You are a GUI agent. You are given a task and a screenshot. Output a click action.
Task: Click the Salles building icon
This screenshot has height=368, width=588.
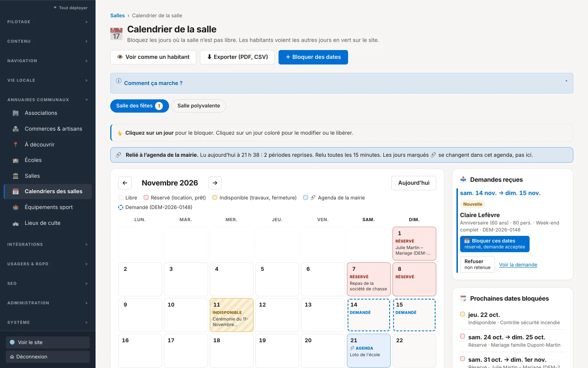pos(15,176)
